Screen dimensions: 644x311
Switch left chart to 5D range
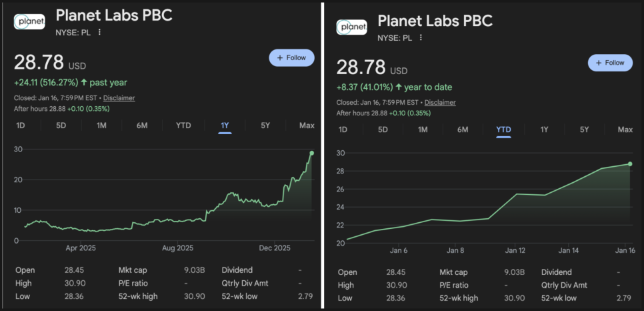61,125
